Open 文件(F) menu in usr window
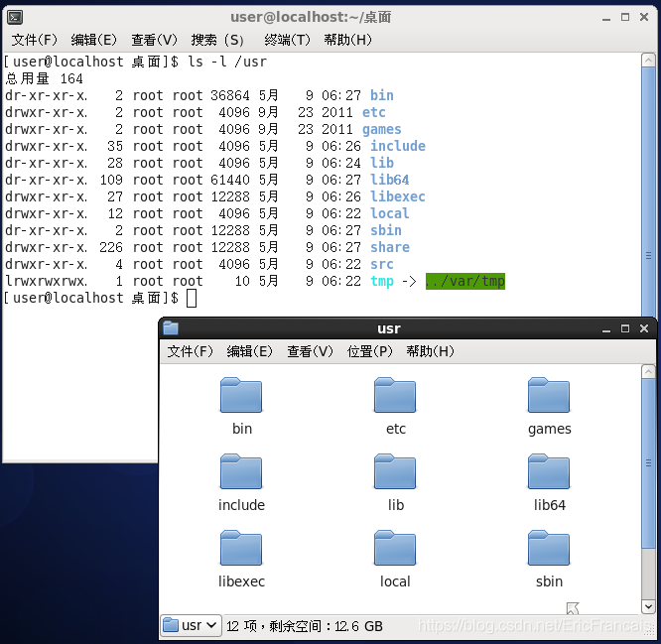661x644 pixels. (191, 351)
